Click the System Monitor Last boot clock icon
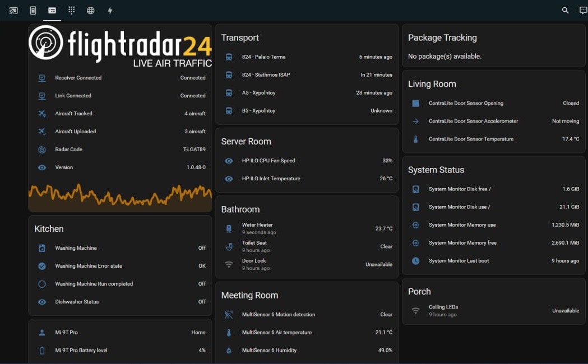588x364 pixels. tap(415, 261)
